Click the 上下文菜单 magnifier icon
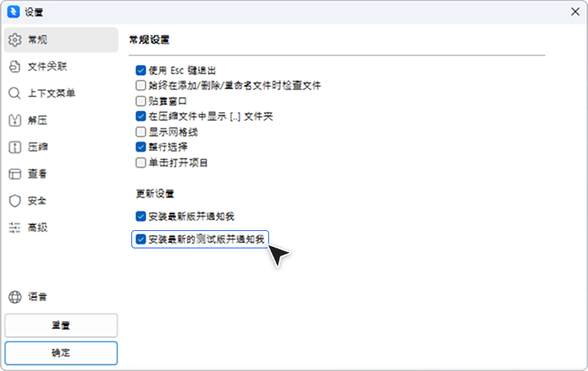The width and height of the screenshot is (588, 371). pos(14,93)
